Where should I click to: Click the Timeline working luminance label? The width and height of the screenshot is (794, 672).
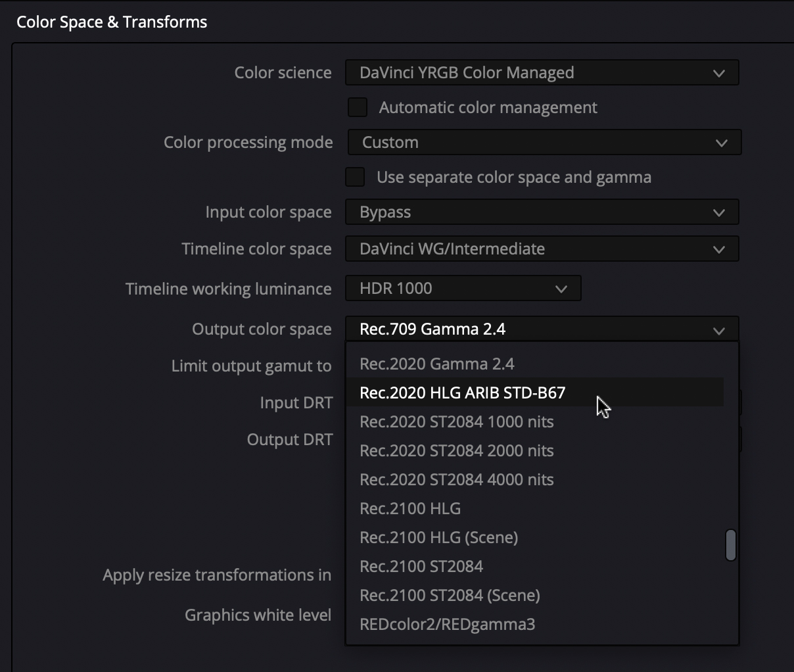[x=228, y=289]
